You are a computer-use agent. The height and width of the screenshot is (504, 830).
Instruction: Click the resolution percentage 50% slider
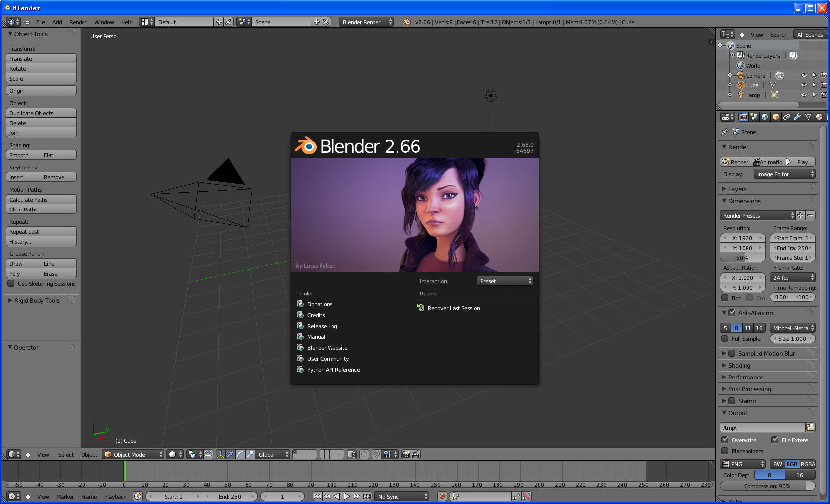pos(743,257)
